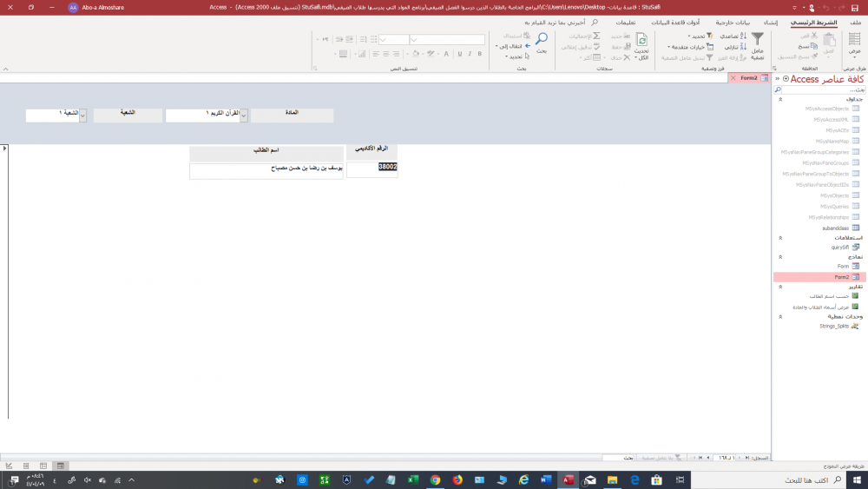Go to next record in navigator
868x489 pixels.
click(708, 458)
